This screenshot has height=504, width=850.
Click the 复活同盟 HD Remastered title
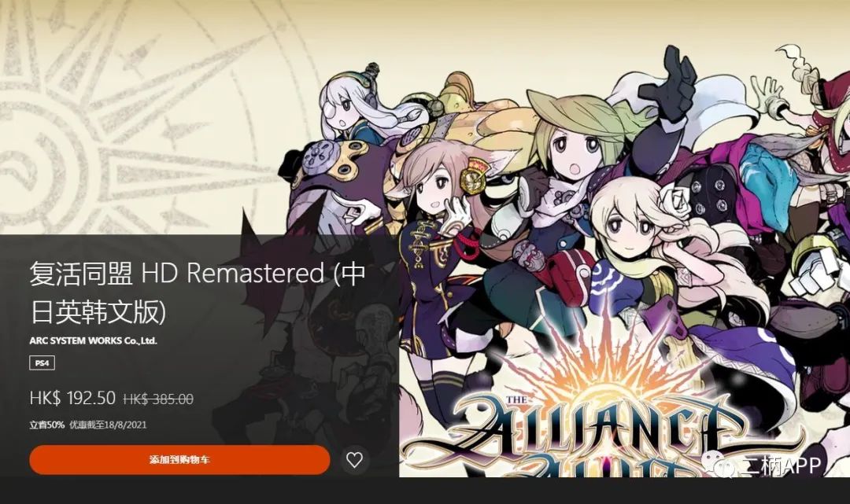198,292
